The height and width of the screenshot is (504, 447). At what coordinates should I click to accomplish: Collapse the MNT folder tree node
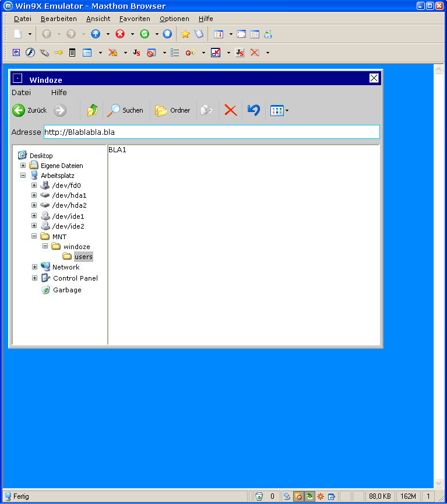pos(34,236)
